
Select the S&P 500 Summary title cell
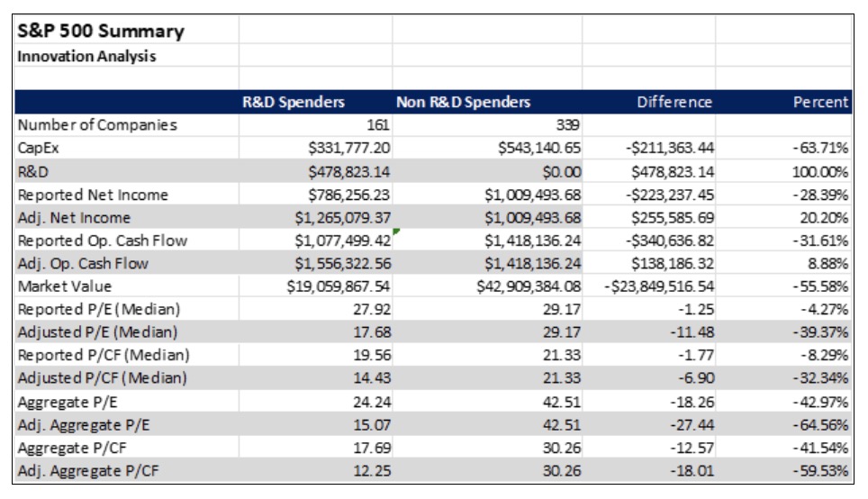pyautogui.click(x=101, y=32)
